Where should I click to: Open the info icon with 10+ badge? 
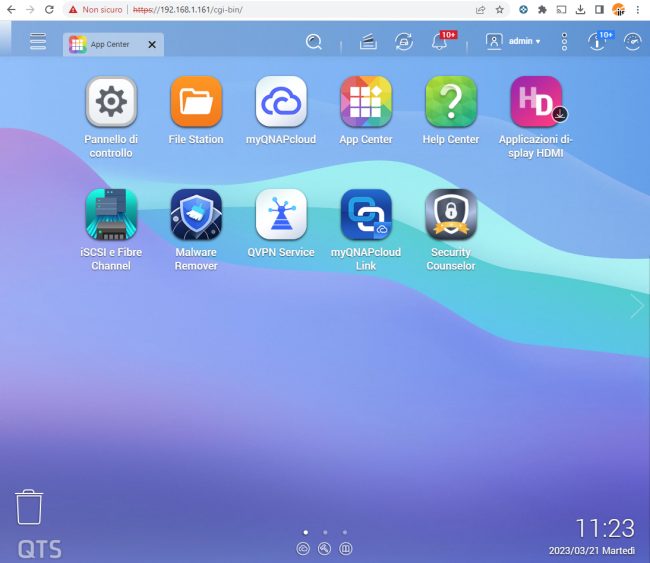[x=597, y=42]
